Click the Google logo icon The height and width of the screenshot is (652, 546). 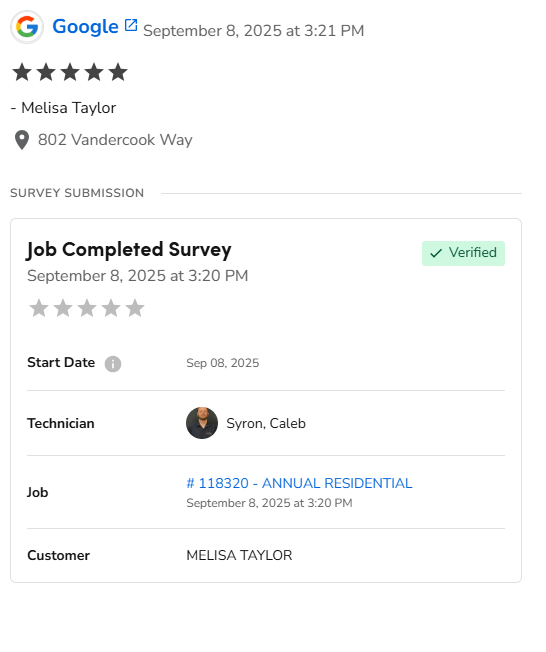pyautogui.click(x=27, y=27)
